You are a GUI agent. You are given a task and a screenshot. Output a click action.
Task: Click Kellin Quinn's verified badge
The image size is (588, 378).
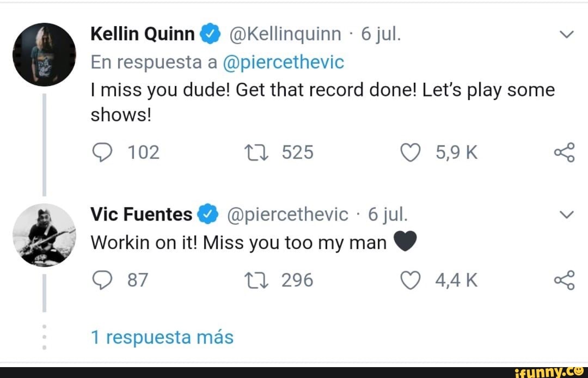[211, 33]
